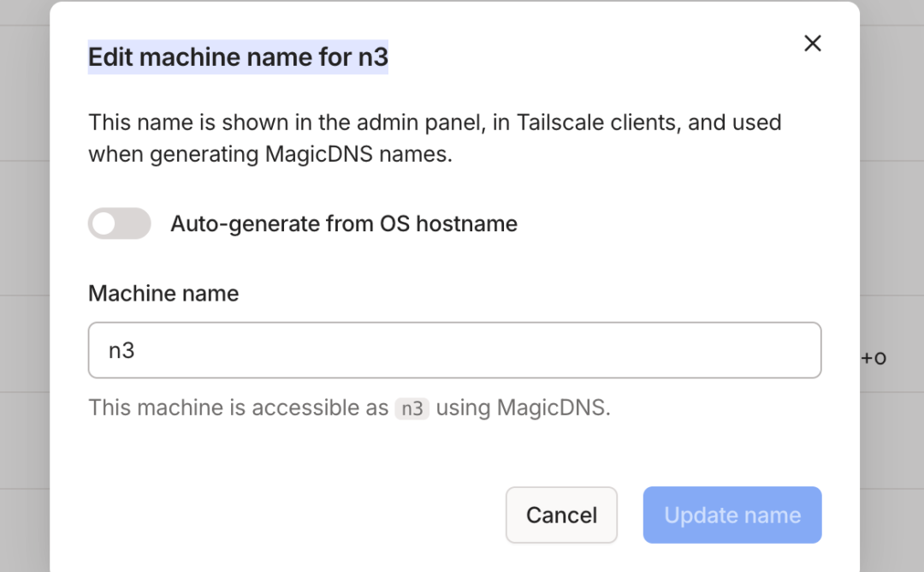Click the "Machine name" field label
The width and height of the screenshot is (924, 572).
[x=163, y=294]
